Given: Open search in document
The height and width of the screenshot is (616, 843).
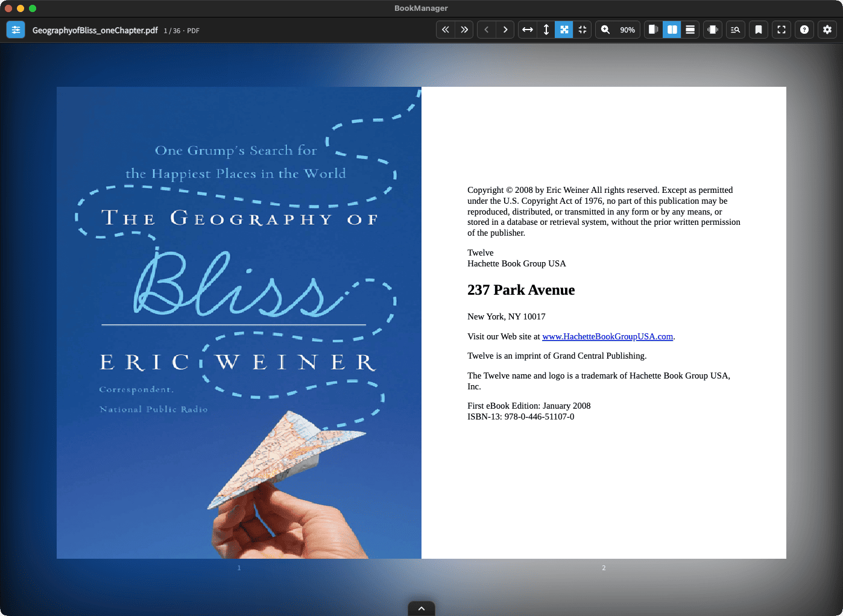Looking at the screenshot, I should 736,30.
